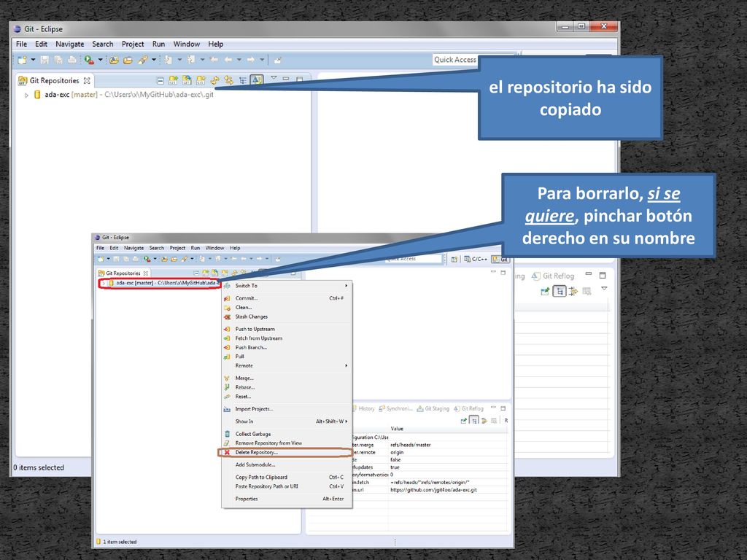The height and width of the screenshot is (560, 747).
Task: Open the View Menu triangle in back Git Repositories
Action: click(274, 77)
